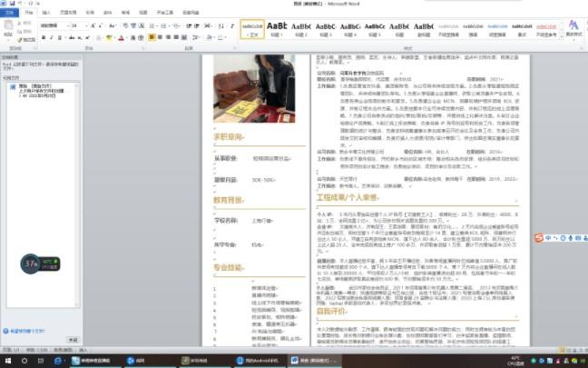Viewport: 588px width, 368px height.
Task: Open the Windows Start menu
Action: tap(7, 360)
